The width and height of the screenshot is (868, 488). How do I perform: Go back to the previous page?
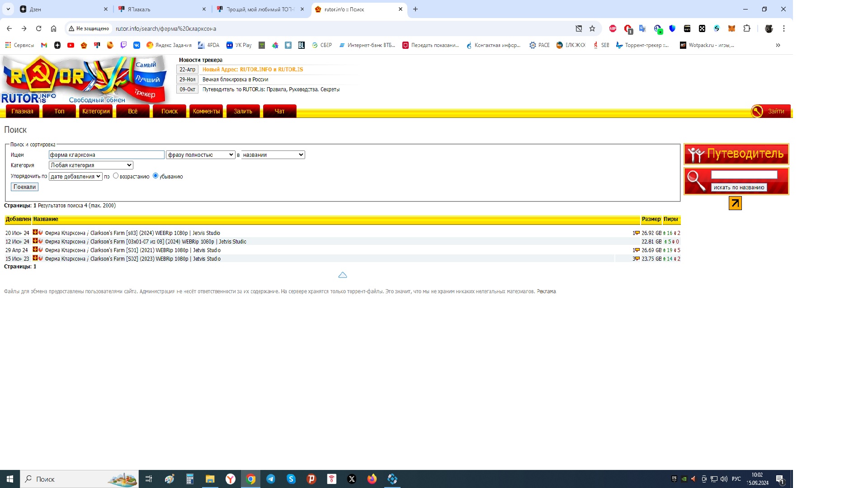9,28
